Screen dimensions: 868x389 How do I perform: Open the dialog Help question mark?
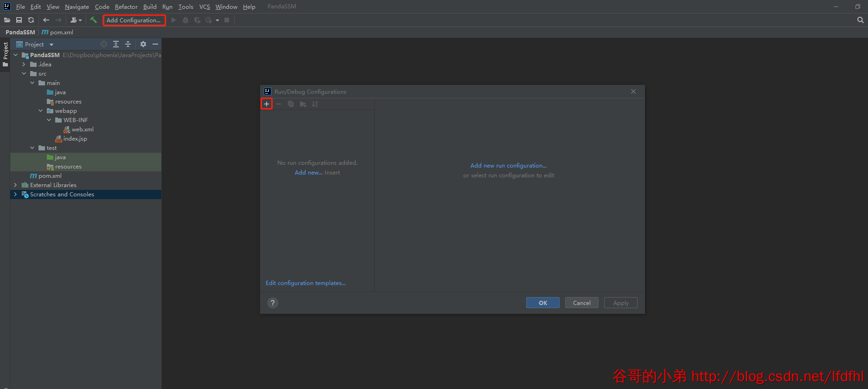tap(273, 303)
